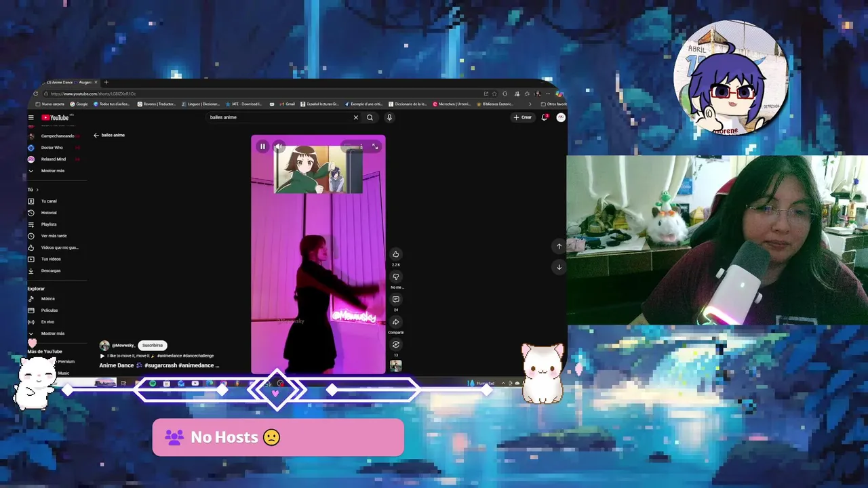Open the @Mewwsky channel avatar
The width and height of the screenshot is (868, 488).
104,345
